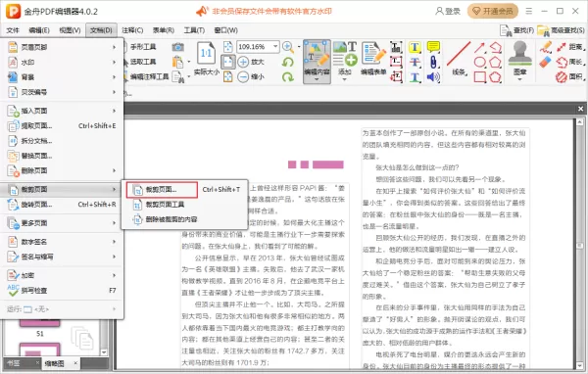This screenshot has width=588, height=374.
Task: Click the 登录 login button
Action: click(x=448, y=11)
